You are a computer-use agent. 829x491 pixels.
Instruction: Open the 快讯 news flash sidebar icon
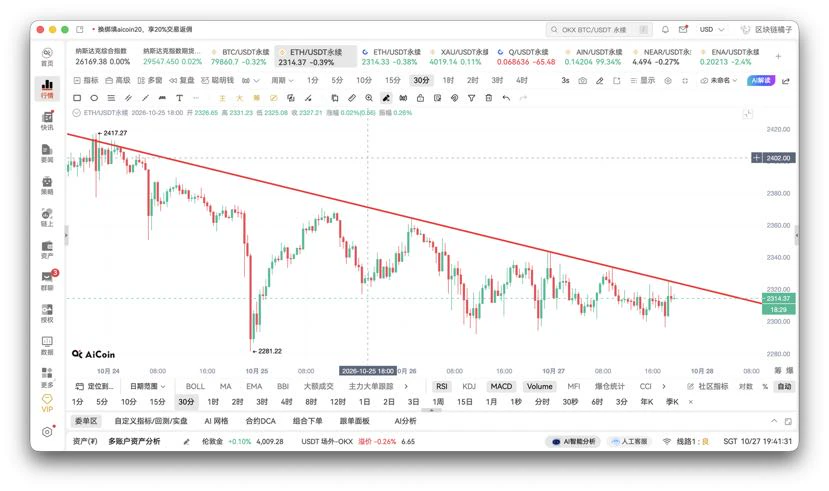click(x=47, y=121)
